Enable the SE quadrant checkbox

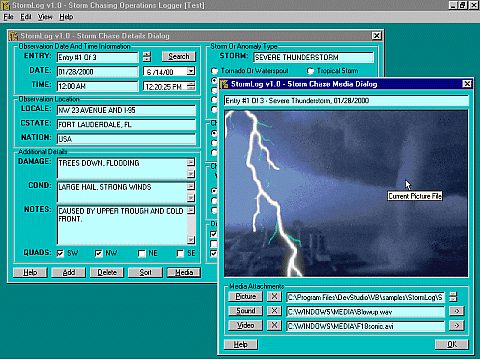pos(180,254)
